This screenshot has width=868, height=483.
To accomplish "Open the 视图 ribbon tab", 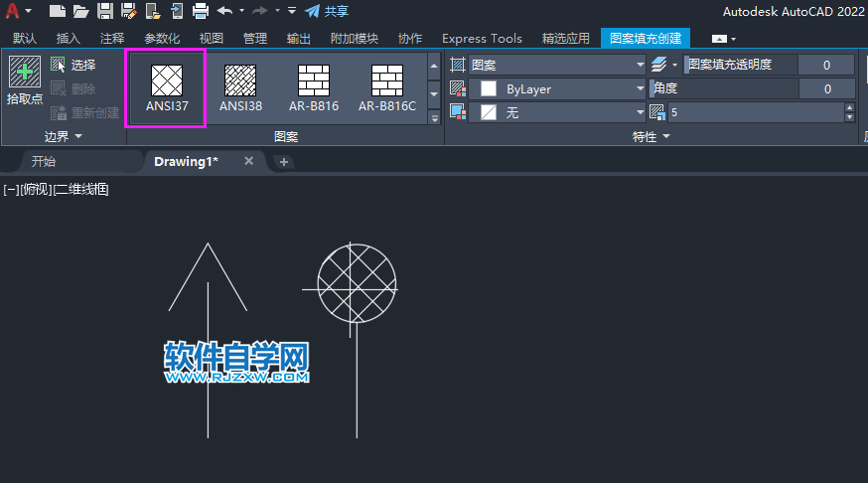I will point(211,38).
